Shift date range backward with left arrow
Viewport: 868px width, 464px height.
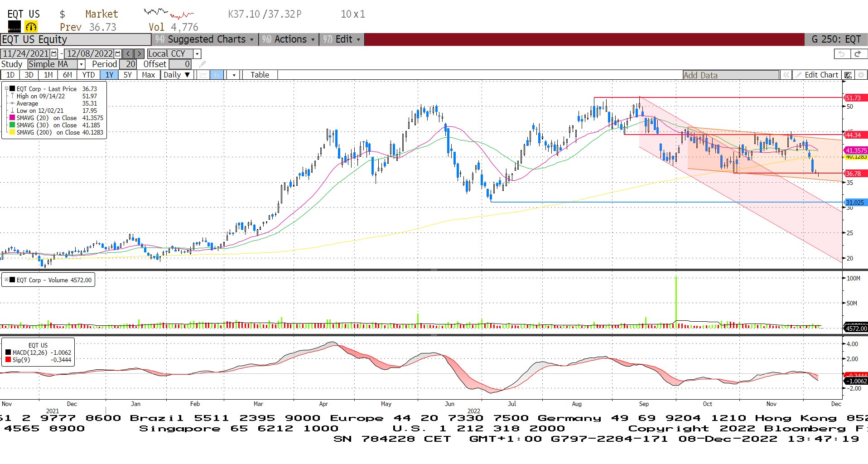[x=128, y=53]
